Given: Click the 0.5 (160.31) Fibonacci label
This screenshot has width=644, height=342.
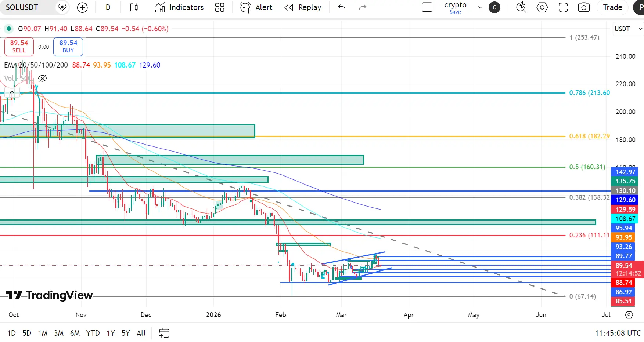Looking at the screenshot, I should (x=587, y=167).
